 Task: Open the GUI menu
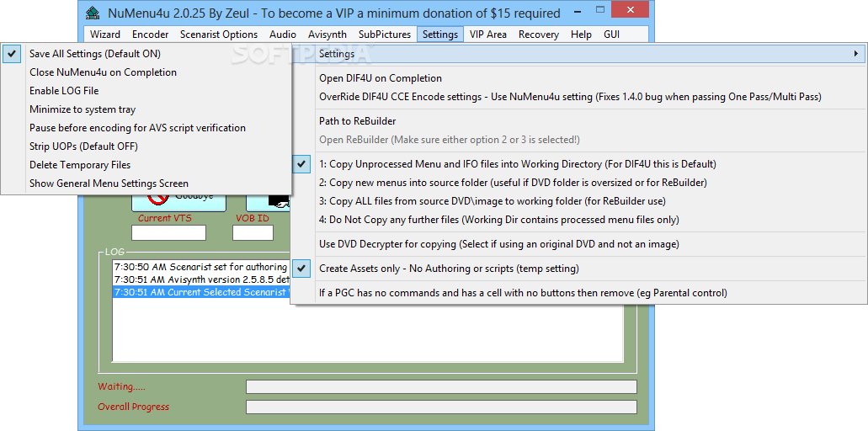pos(611,35)
